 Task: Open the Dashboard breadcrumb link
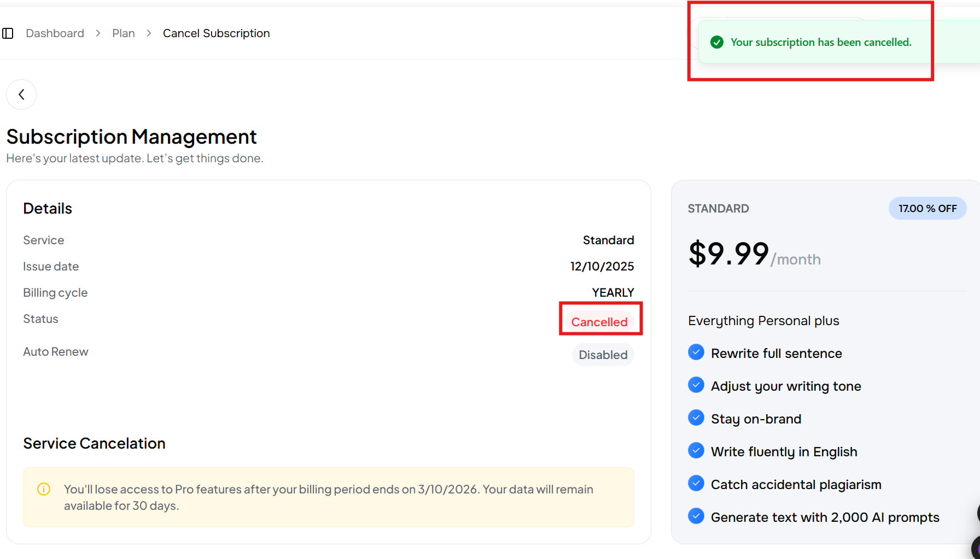(x=55, y=33)
